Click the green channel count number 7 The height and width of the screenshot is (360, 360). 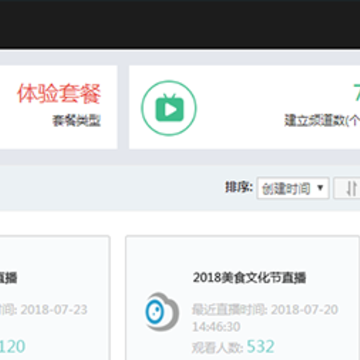pos(357,92)
